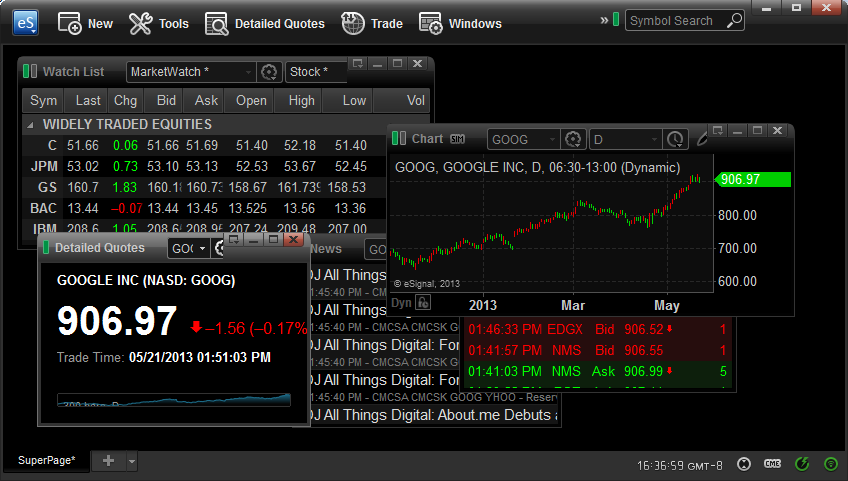Open the page tab options dropdown arrow
This screenshot has height=481, width=848.
coord(131,462)
